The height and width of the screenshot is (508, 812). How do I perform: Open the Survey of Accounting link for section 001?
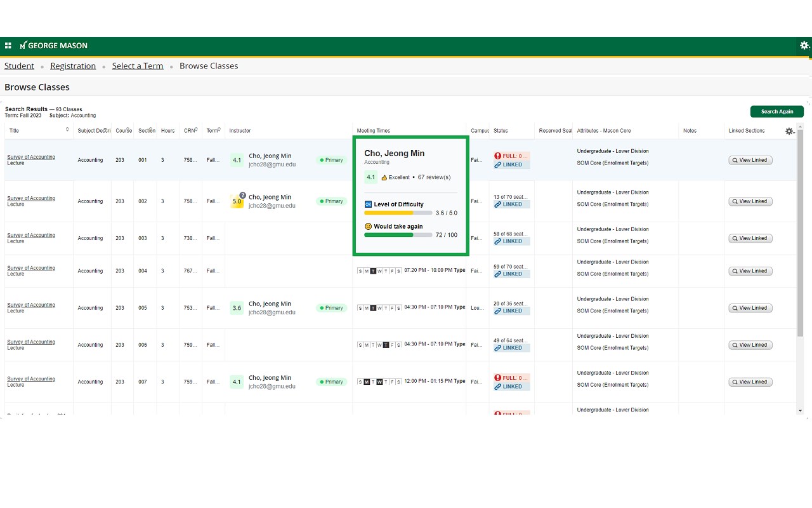click(31, 157)
